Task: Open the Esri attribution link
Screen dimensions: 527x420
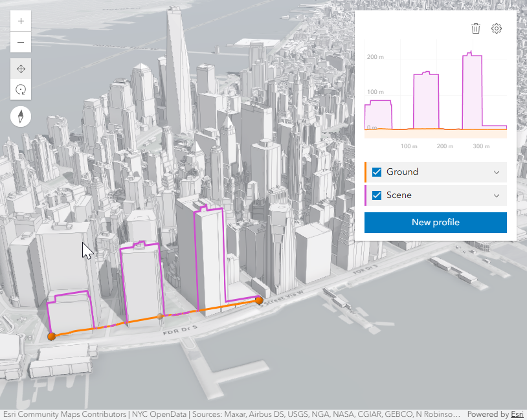Action: point(516,414)
